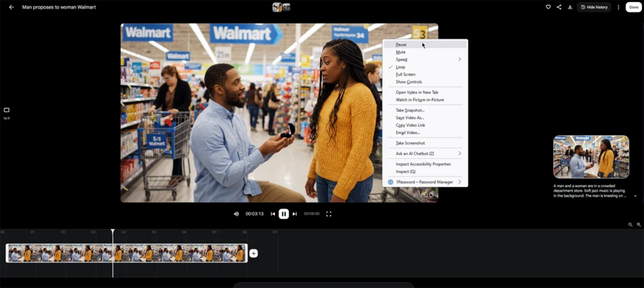Screen dimensions: 644x288
Task: Expand the Speed submenu
Action: (425, 60)
